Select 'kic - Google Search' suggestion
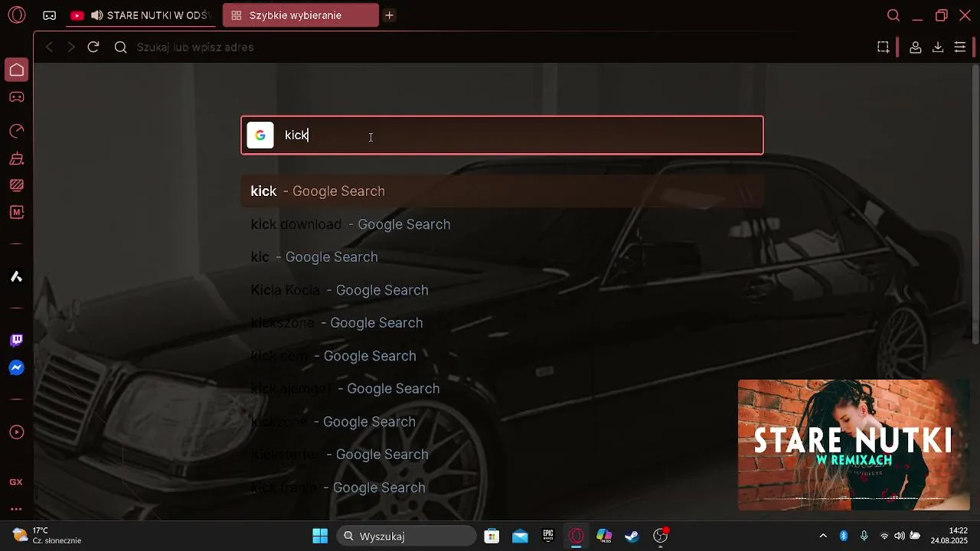The height and width of the screenshot is (551, 980). coord(502,257)
